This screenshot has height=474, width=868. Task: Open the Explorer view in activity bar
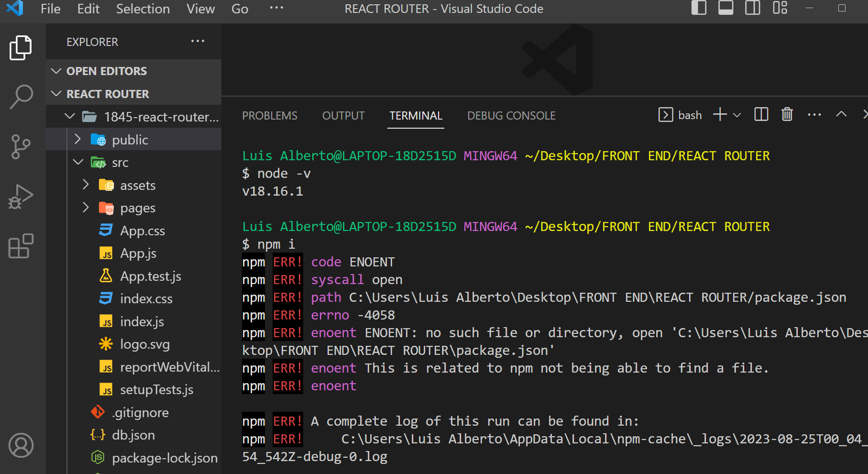click(x=21, y=48)
